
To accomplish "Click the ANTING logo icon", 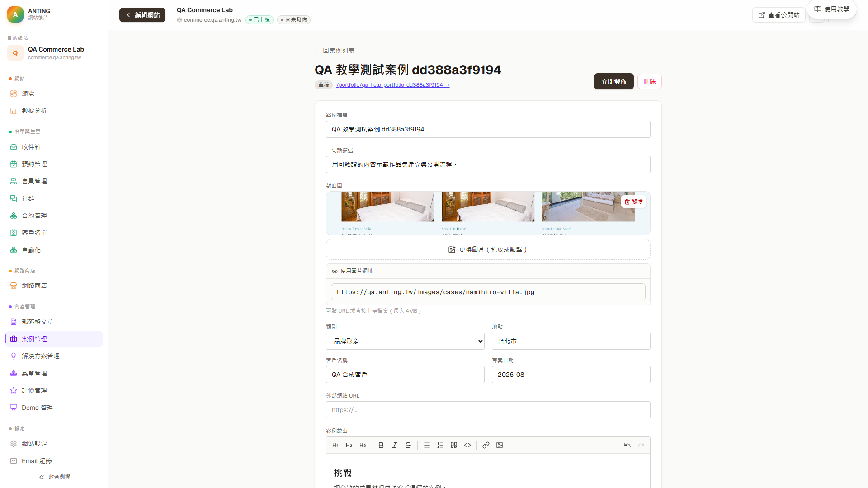I will point(15,14).
